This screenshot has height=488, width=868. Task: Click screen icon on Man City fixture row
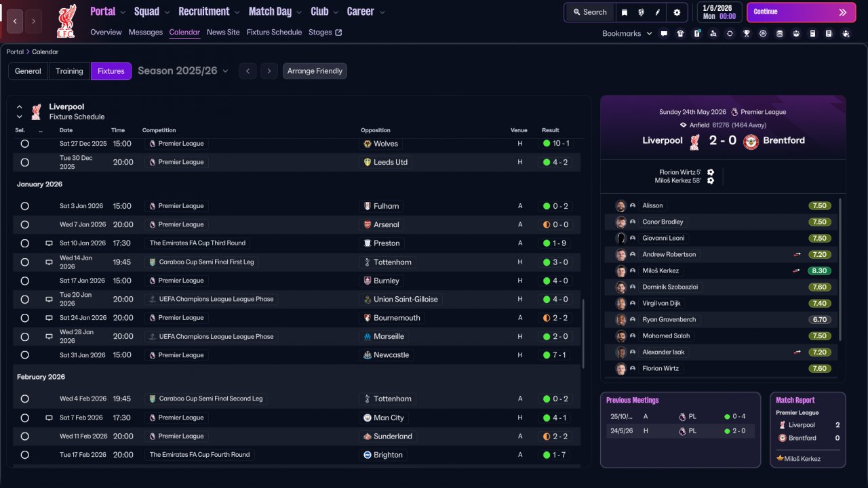pyautogui.click(x=49, y=418)
